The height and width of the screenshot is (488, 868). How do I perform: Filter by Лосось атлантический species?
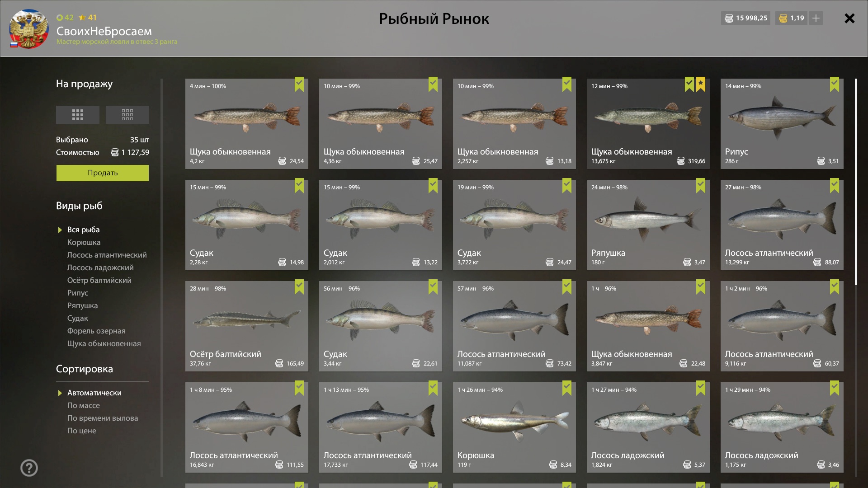pyautogui.click(x=107, y=255)
